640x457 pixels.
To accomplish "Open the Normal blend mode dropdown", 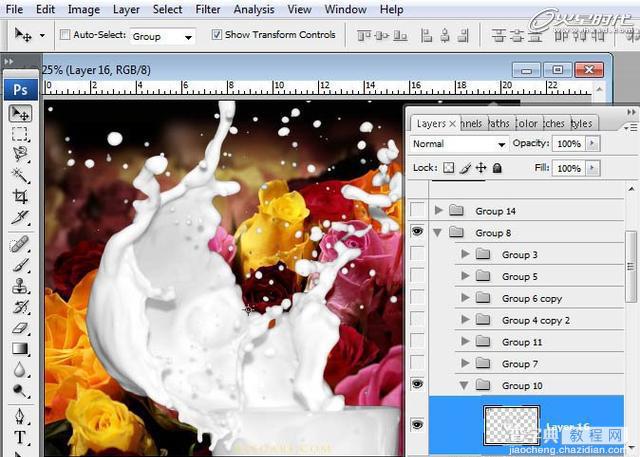I will point(460,144).
